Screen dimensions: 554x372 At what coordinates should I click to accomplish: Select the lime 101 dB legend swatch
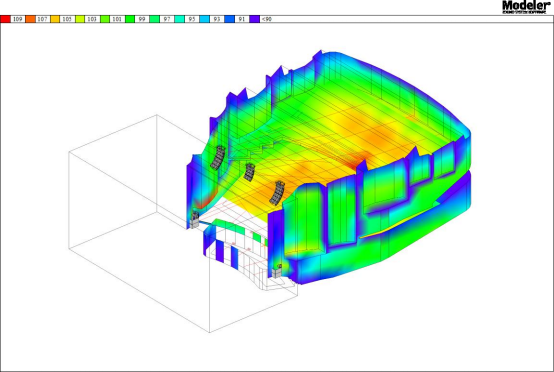click(105, 19)
